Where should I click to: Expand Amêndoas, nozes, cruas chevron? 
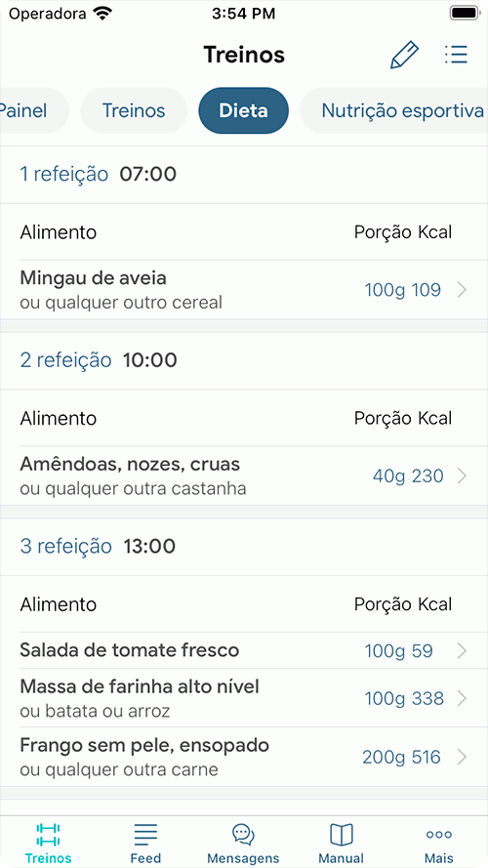click(x=463, y=476)
